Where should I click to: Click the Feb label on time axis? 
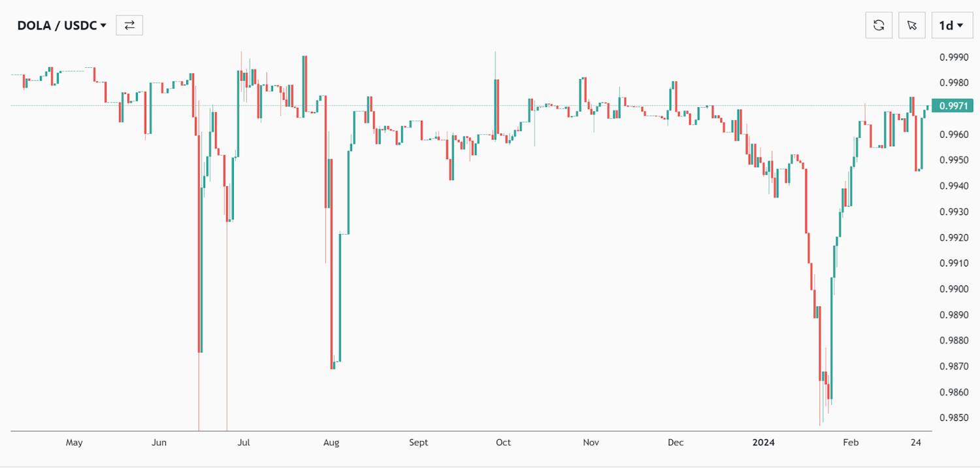851,443
